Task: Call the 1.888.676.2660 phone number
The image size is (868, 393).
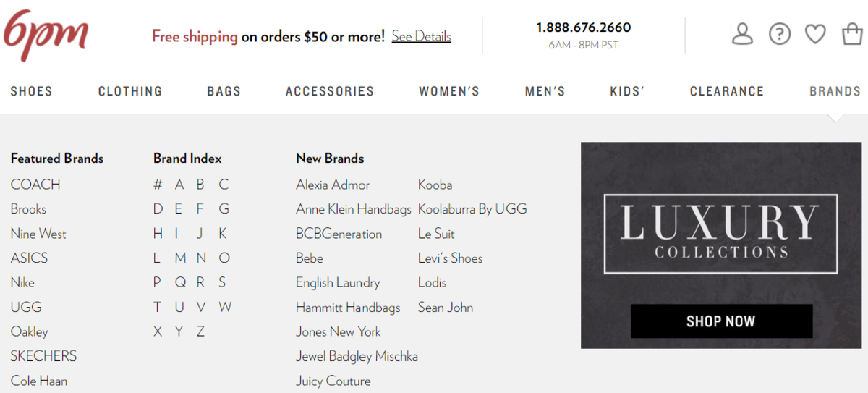Action: click(x=583, y=28)
